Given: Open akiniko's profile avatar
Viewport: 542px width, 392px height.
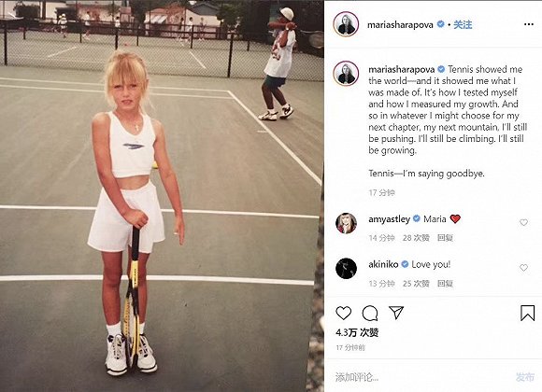Looking at the screenshot, I should coord(346,269).
